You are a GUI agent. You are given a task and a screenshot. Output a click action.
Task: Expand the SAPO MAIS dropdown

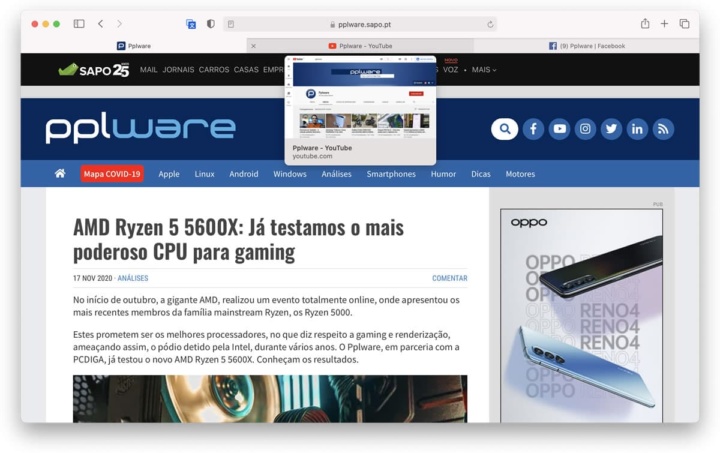click(484, 70)
